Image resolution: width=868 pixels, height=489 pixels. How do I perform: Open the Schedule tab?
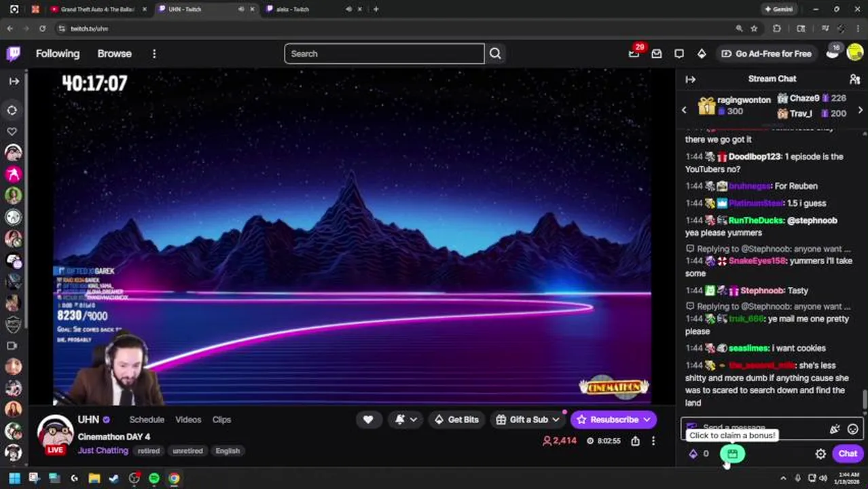pyautogui.click(x=147, y=420)
